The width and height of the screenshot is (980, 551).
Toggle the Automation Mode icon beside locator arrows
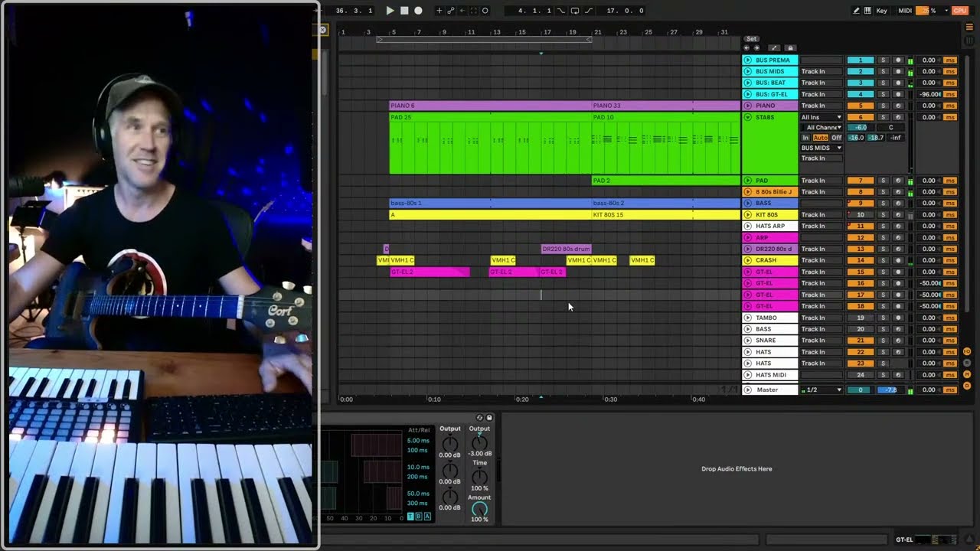(x=775, y=47)
